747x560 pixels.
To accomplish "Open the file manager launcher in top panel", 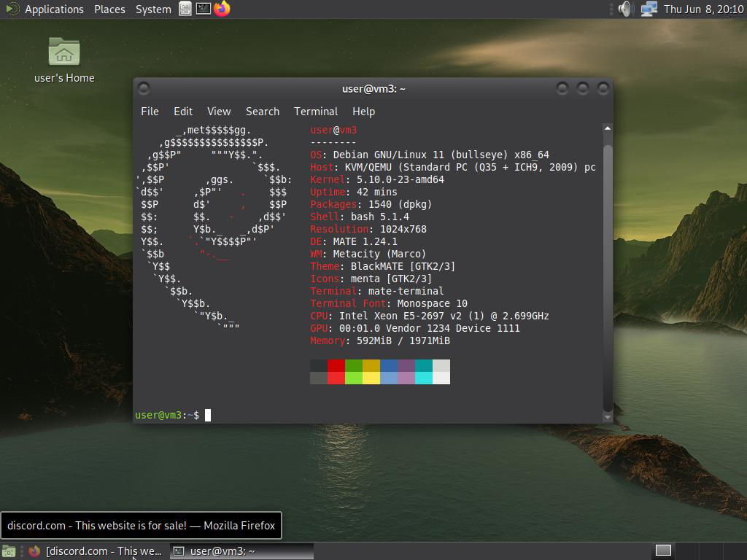I will coord(185,9).
